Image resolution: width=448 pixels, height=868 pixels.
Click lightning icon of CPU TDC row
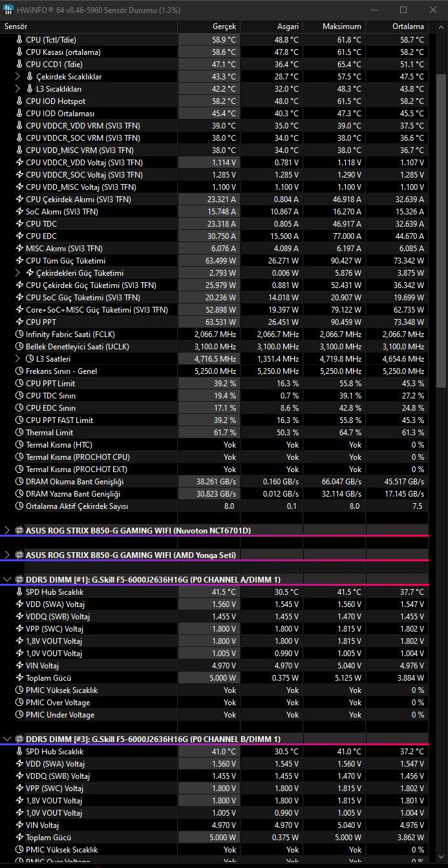coord(19,223)
